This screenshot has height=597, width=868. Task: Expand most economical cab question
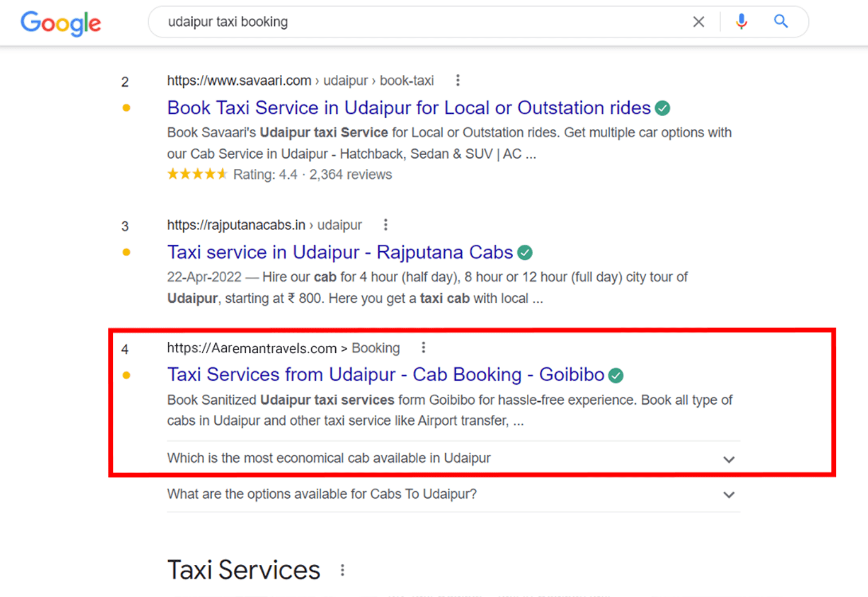(x=729, y=459)
